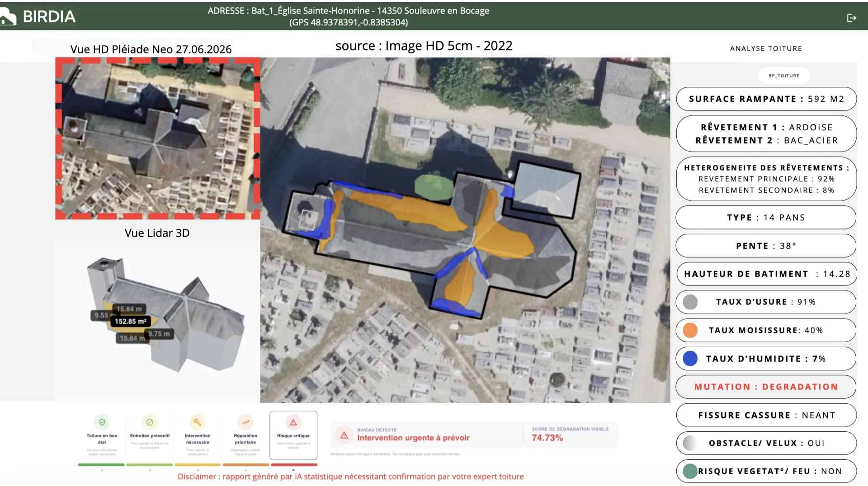Click the yellow bar under Intervention nécessaire

point(198,465)
